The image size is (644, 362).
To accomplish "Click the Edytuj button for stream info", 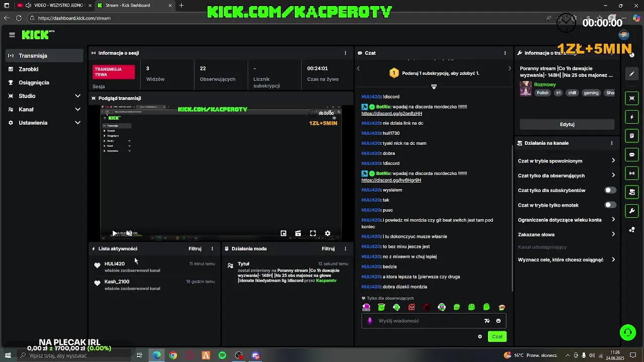I will 567,124.
